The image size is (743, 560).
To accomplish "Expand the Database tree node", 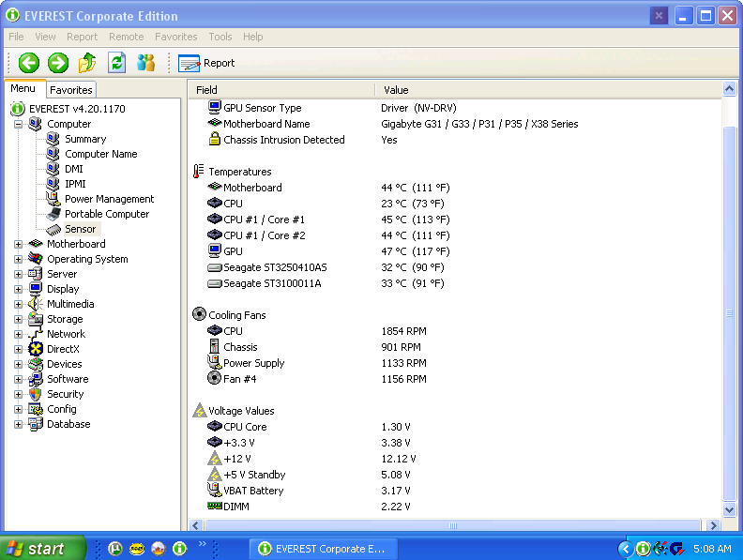I will [x=18, y=425].
